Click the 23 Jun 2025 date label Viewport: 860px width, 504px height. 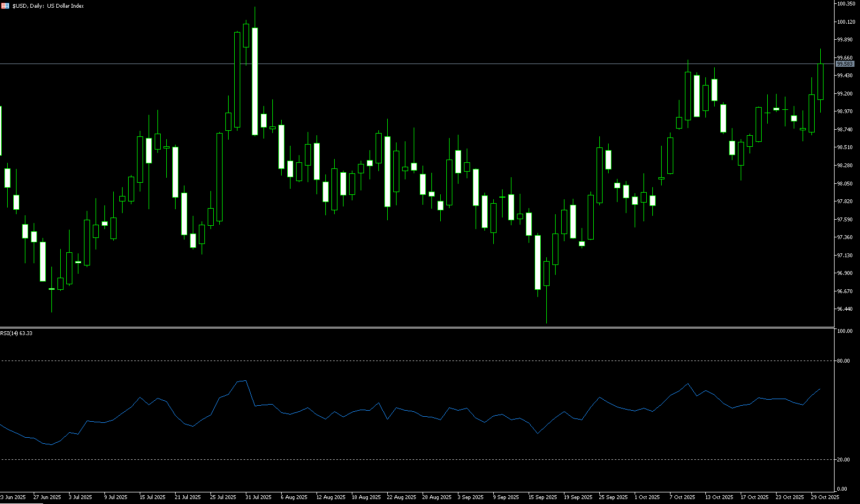click(13, 497)
